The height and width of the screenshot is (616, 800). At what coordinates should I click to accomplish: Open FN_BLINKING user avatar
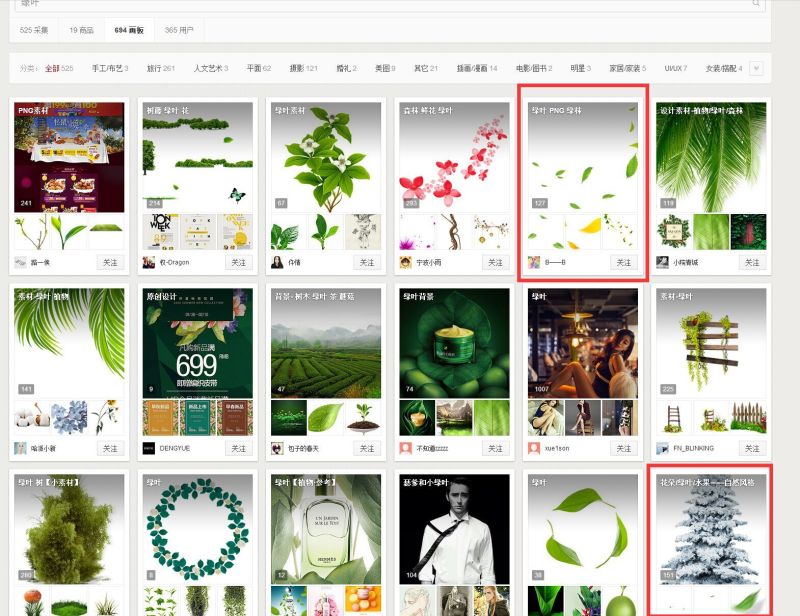pyautogui.click(x=662, y=448)
